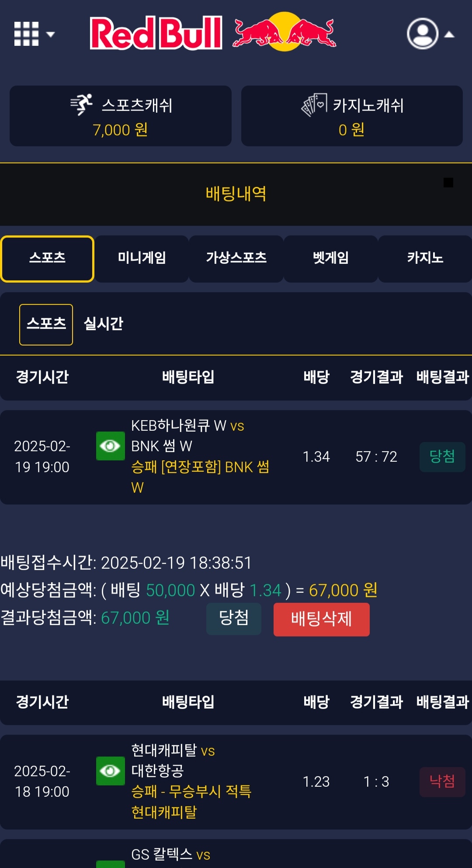The width and height of the screenshot is (472, 868).
Task: Open the grid menu icon
Action: coord(26,34)
